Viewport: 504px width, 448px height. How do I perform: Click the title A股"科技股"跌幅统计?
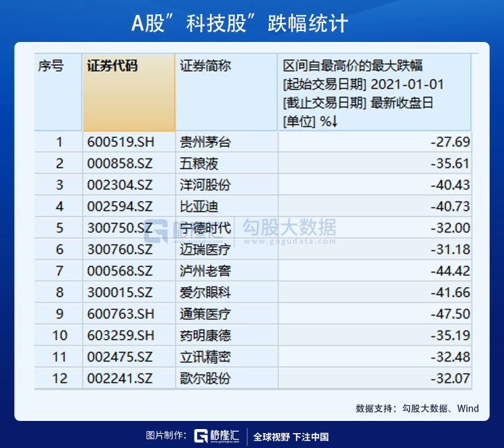click(240, 24)
